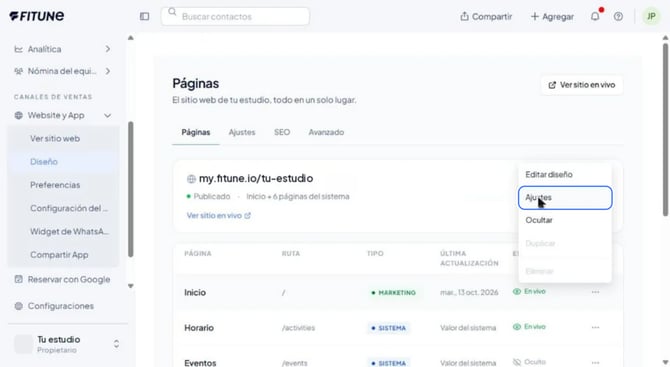This screenshot has height=367, width=670.
Task: Switch to the Ajustes tab
Action: click(x=242, y=132)
